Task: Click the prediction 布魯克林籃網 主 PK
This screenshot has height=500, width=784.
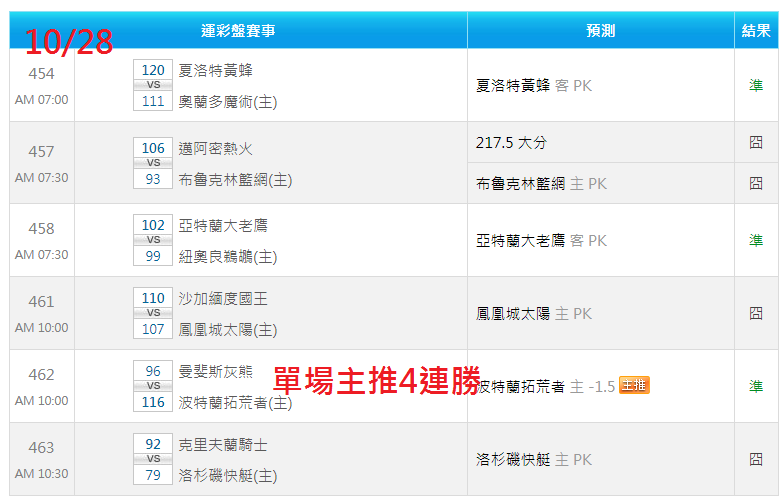Action: pos(541,184)
